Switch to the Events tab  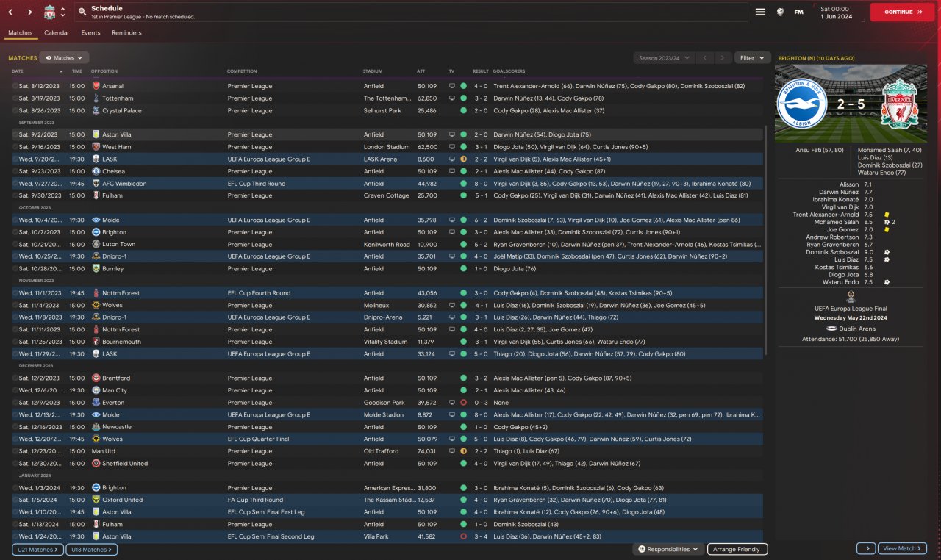[x=90, y=33]
